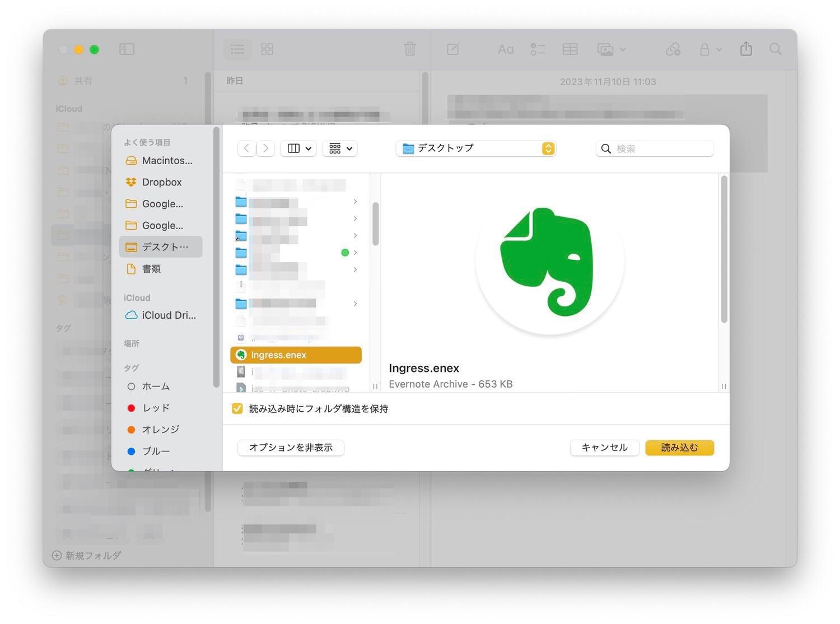Click the dialog sidebar scrollbar
This screenshot has width=840, height=624.
(x=217, y=258)
